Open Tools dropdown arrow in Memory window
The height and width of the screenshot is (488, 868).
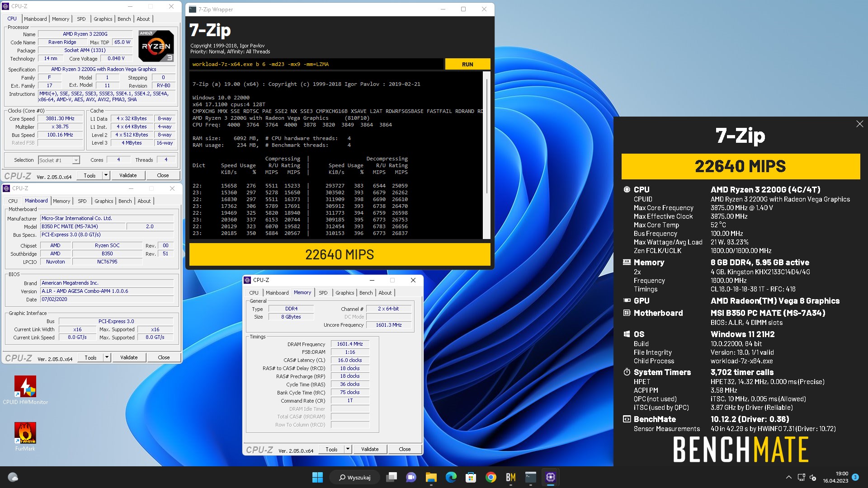pyautogui.click(x=348, y=449)
